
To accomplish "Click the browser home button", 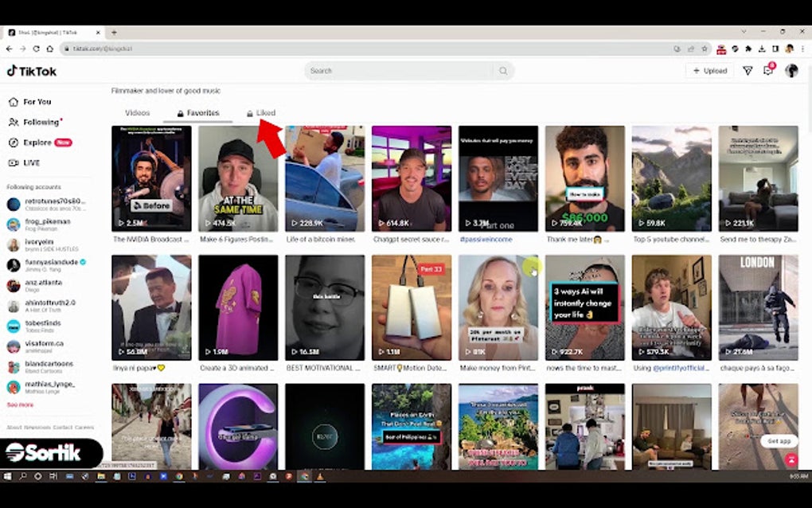I will [x=49, y=49].
